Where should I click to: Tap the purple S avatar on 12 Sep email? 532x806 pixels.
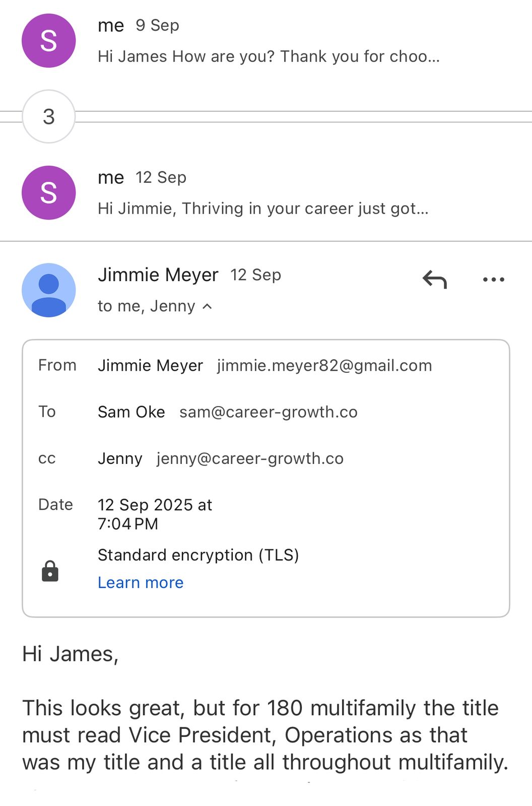point(49,193)
